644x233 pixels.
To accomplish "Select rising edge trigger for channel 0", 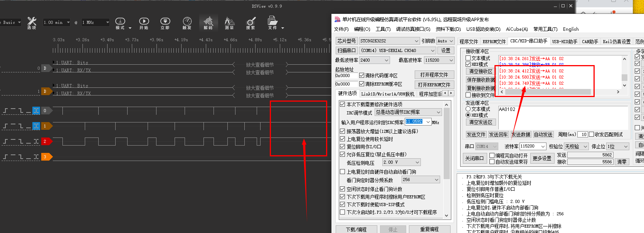I will click(x=6, y=111).
